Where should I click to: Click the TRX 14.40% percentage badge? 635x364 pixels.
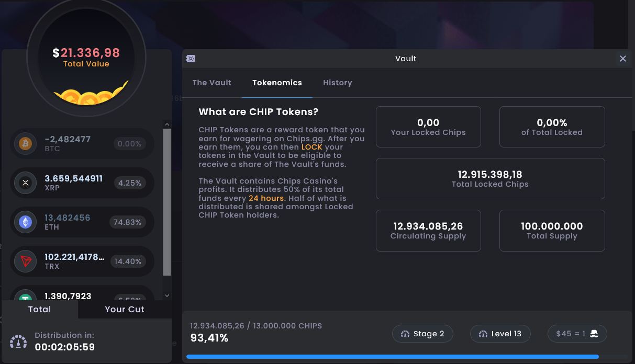128,261
